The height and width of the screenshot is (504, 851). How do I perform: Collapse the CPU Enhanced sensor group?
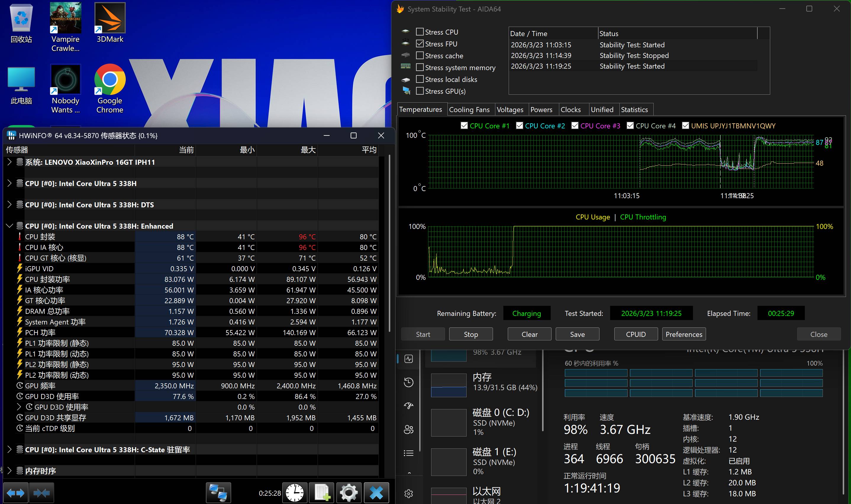9,226
